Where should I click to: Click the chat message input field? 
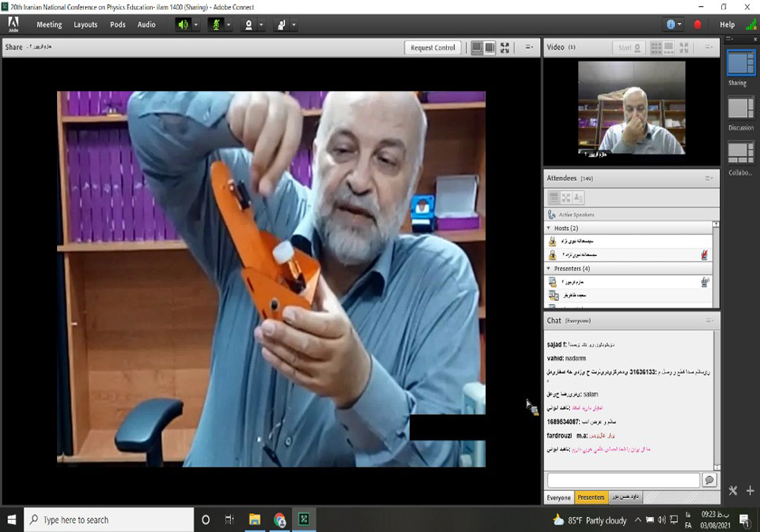(x=623, y=480)
